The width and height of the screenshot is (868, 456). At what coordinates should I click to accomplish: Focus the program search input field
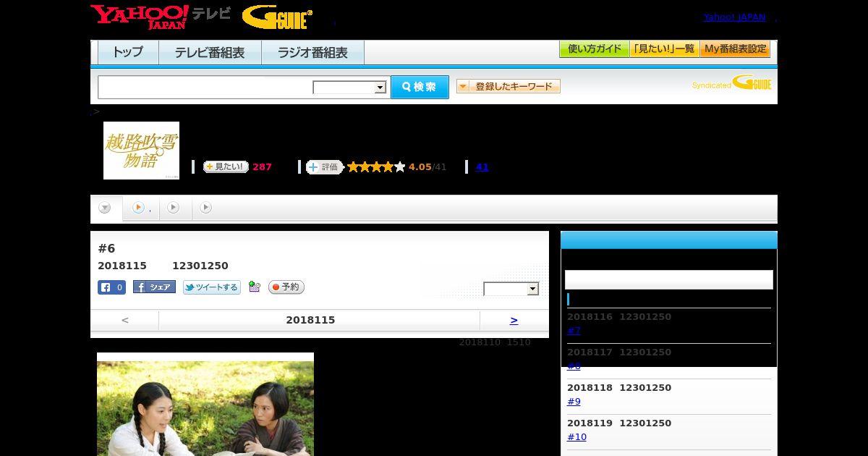(x=205, y=87)
